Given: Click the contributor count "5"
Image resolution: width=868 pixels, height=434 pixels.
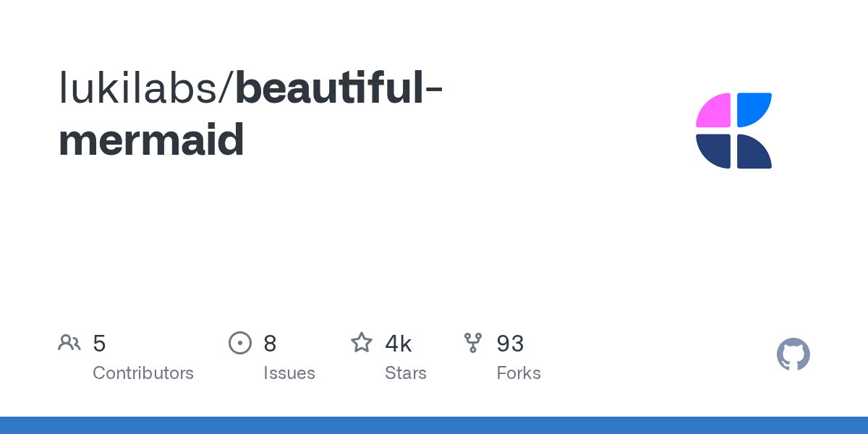Looking at the screenshot, I should click(x=100, y=344).
